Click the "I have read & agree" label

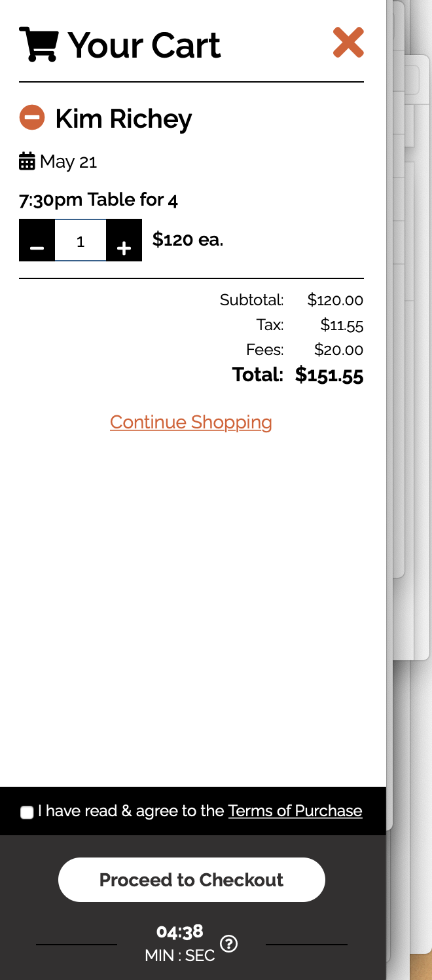131,811
